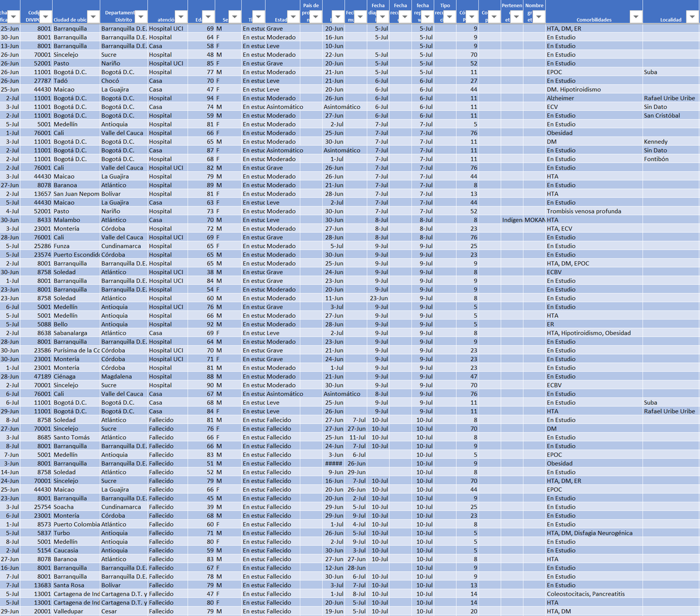Select the '#####' overflow date cell
Image resolution: width=700 pixels, height=616 pixels.
pos(334,464)
